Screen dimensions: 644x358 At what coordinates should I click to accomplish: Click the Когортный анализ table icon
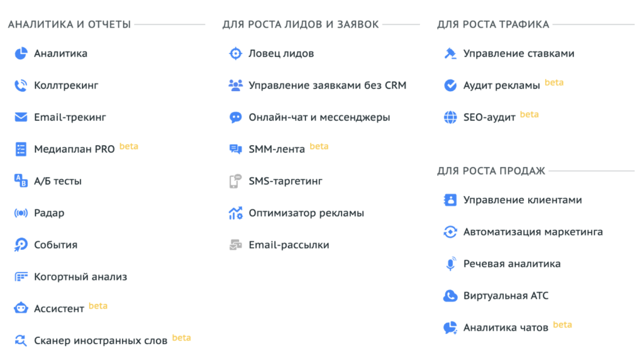(21, 277)
